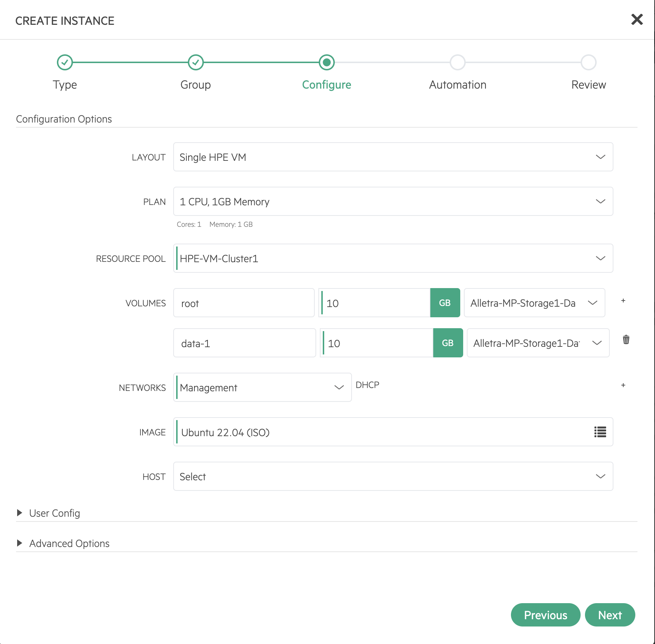Screen dimensions: 655x644
Task: Open image list icon in Image field
Action: [x=600, y=432]
